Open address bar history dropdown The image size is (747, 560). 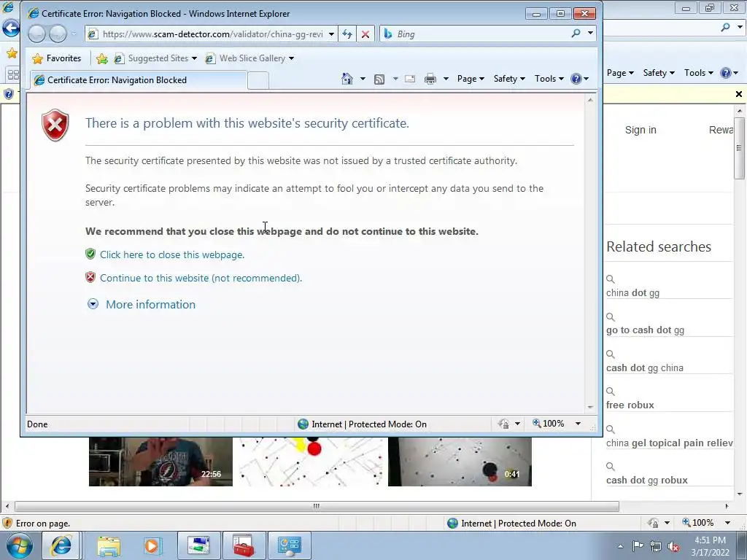331,34
